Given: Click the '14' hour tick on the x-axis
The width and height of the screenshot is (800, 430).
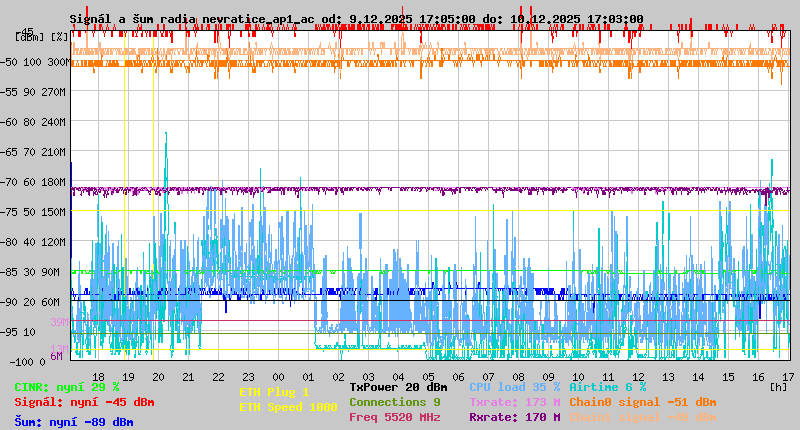Looking at the screenshot, I should pos(698,377).
